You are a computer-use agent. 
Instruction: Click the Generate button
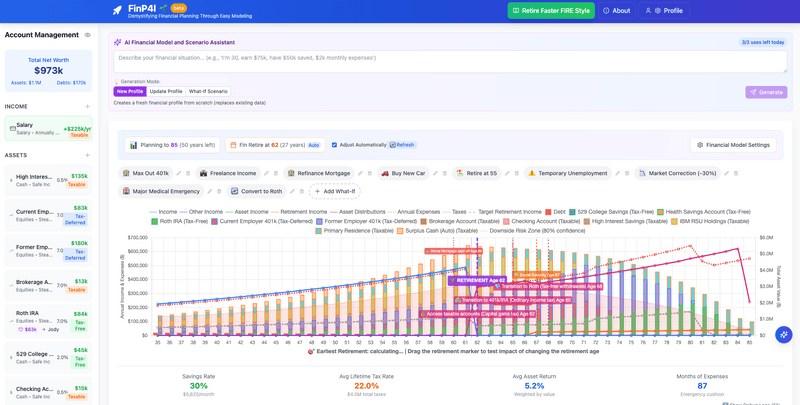(x=766, y=92)
